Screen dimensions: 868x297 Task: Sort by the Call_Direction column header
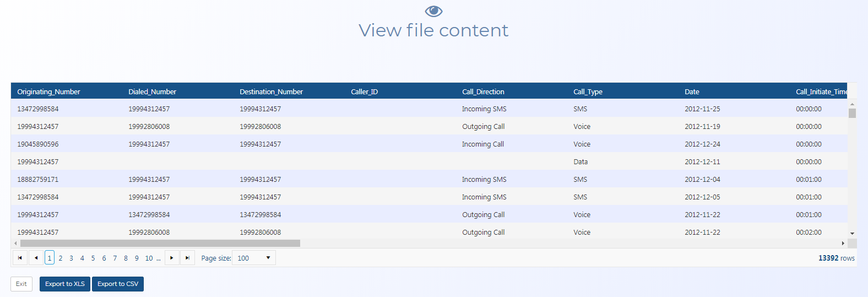click(483, 91)
